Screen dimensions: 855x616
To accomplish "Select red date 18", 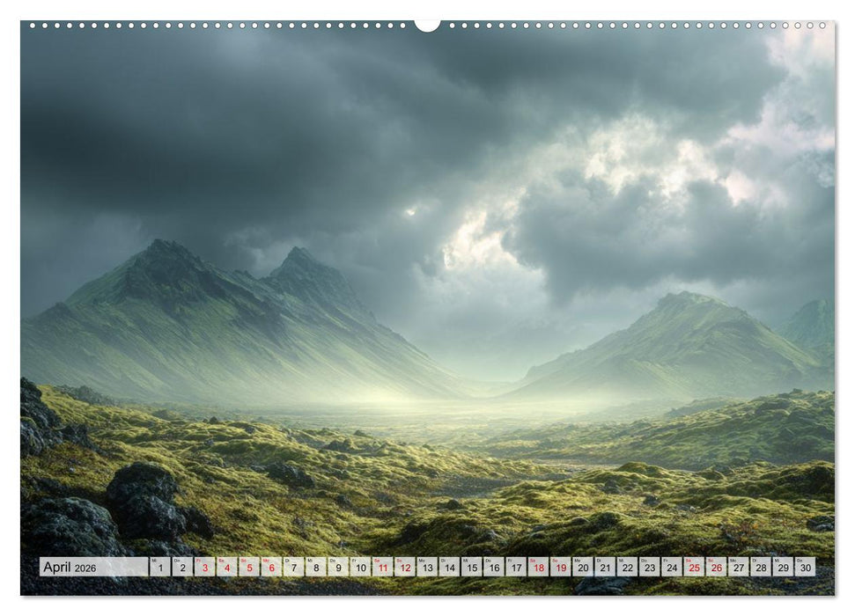I will coord(538,568).
